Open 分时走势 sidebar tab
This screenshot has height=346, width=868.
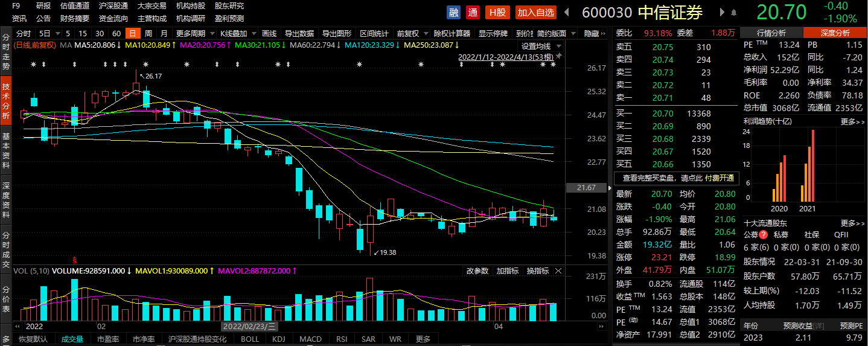[x=5, y=51]
